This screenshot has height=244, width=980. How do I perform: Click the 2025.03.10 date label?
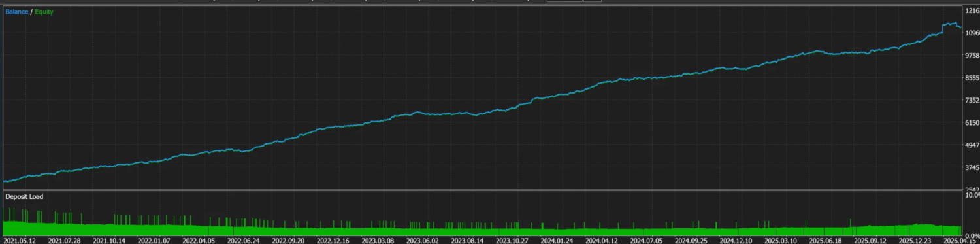pyautogui.click(x=781, y=240)
